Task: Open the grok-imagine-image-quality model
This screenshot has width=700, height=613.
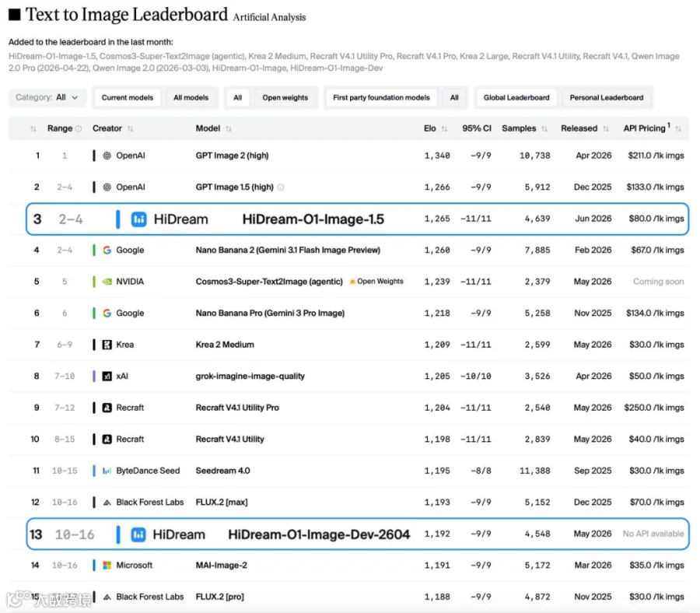Action: 250,377
